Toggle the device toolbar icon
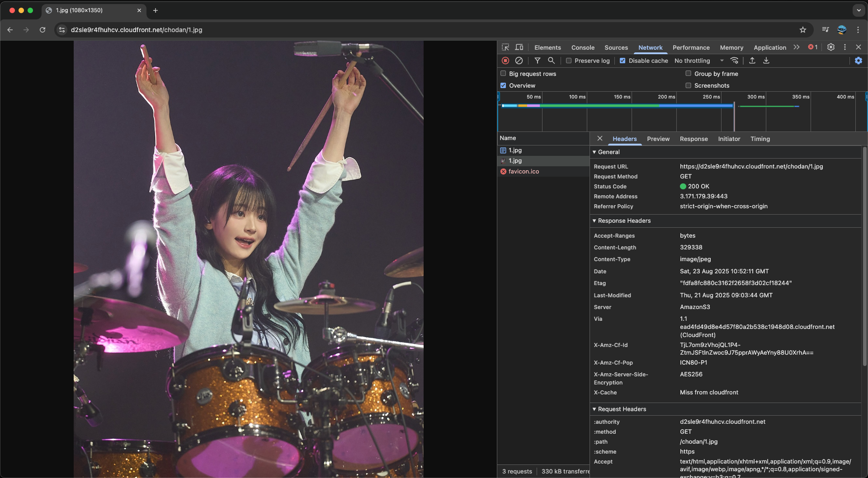 [x=519, y=47]
